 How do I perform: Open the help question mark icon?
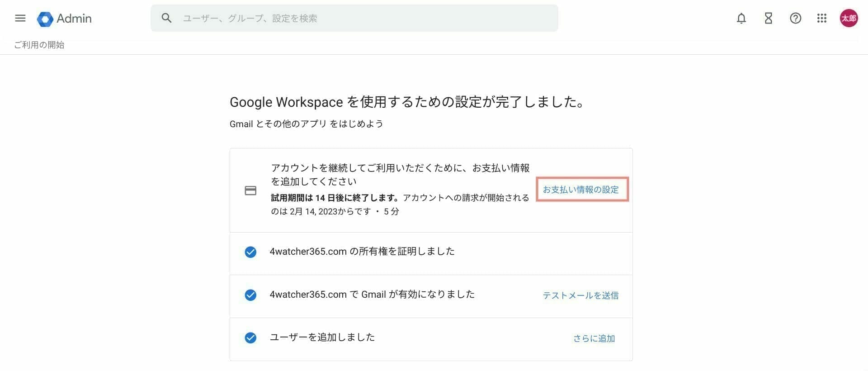[795, 18]
